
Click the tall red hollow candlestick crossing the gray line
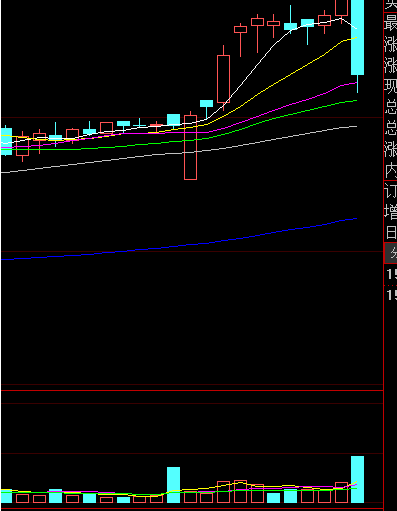tap(190, 147)
